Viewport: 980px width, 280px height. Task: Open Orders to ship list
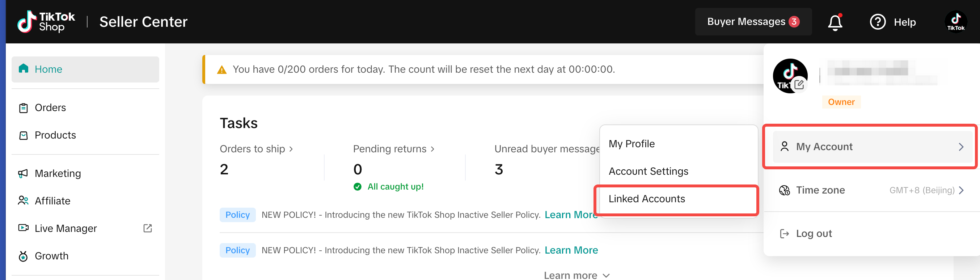(x=256, y=149)
